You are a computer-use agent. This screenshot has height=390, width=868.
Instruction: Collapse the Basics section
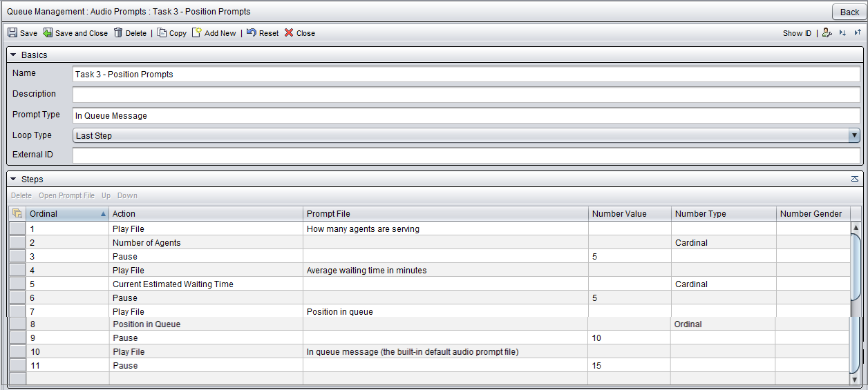[13, 55]
